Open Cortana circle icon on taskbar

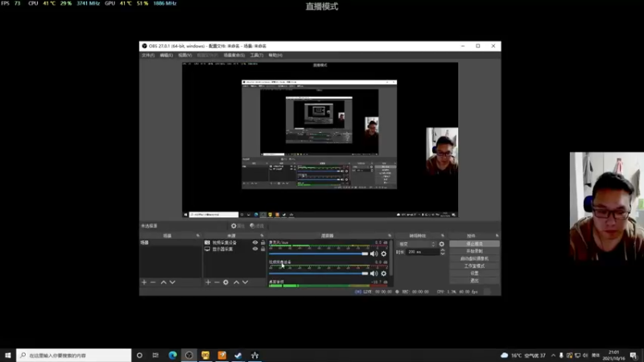pos(139,356)
